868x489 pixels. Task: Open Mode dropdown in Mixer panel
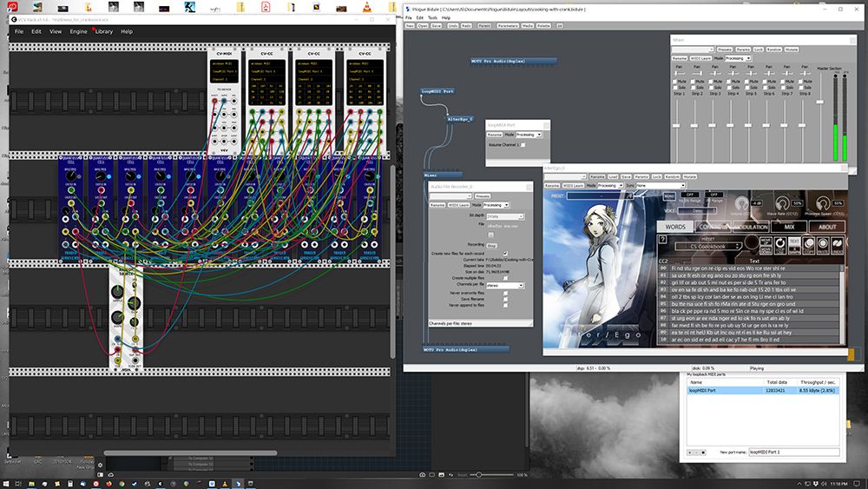coord(738,58)
